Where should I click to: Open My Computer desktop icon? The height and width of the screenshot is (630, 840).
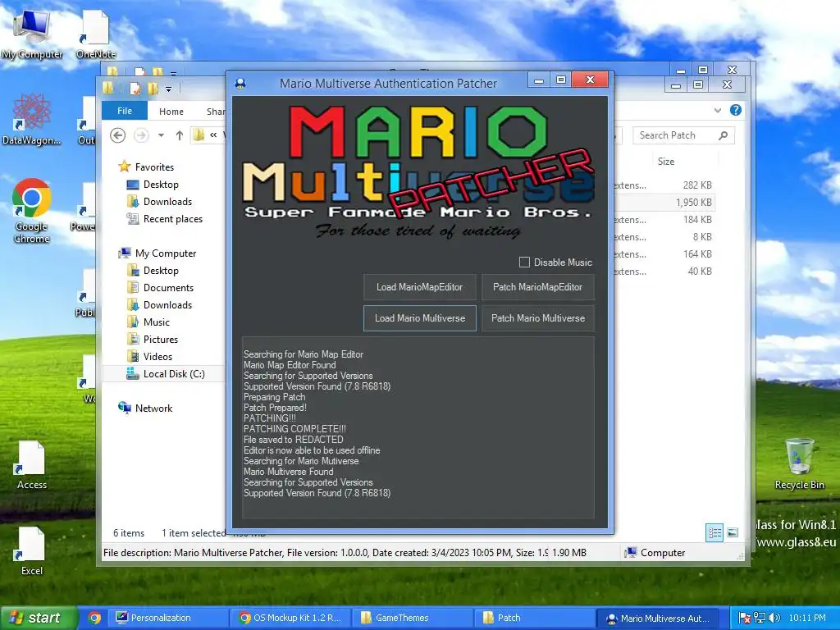tap(32, 34)
